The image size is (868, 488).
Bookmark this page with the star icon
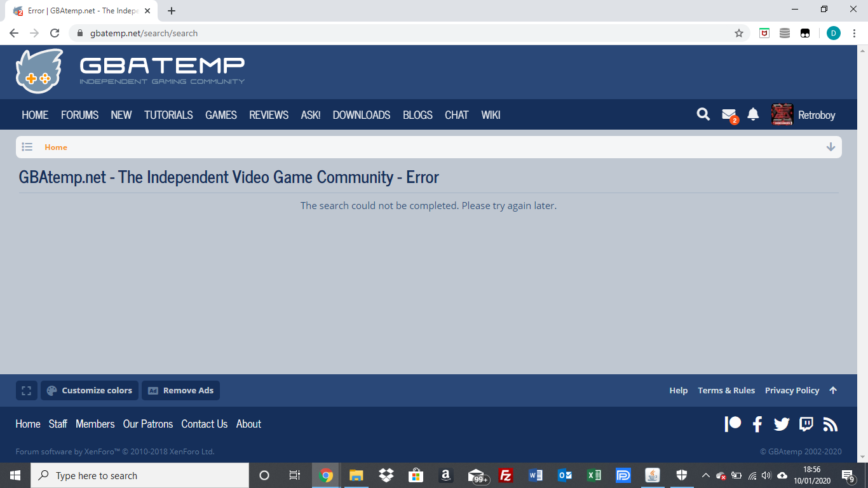pyautogui.click(x=739, y=33)
